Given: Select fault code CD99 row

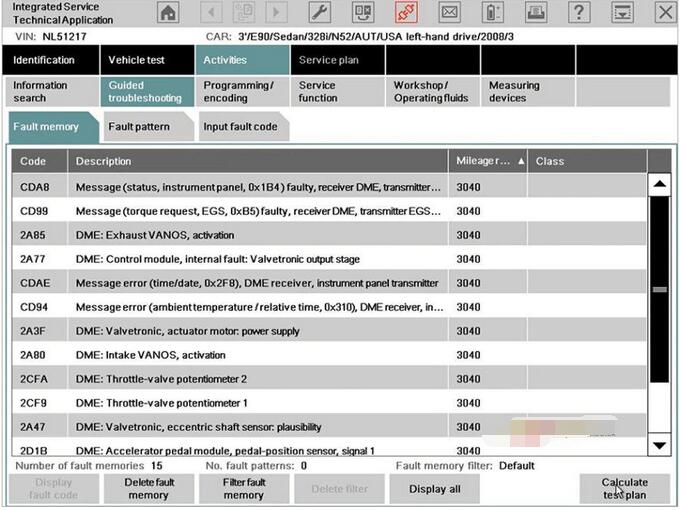Looking at the screenshot, I should click(x=329, y=211).
